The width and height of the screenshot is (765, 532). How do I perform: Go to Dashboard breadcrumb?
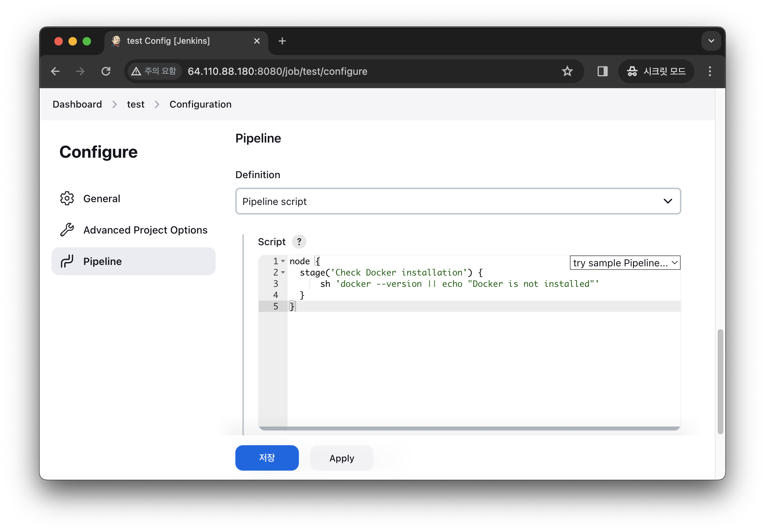click(x=77, y=104)
